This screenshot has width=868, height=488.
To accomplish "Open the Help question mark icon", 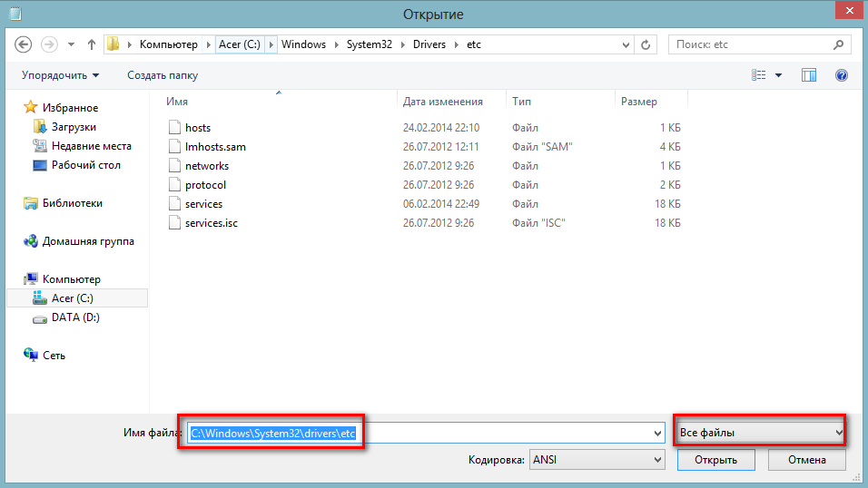I will point(841,75).
